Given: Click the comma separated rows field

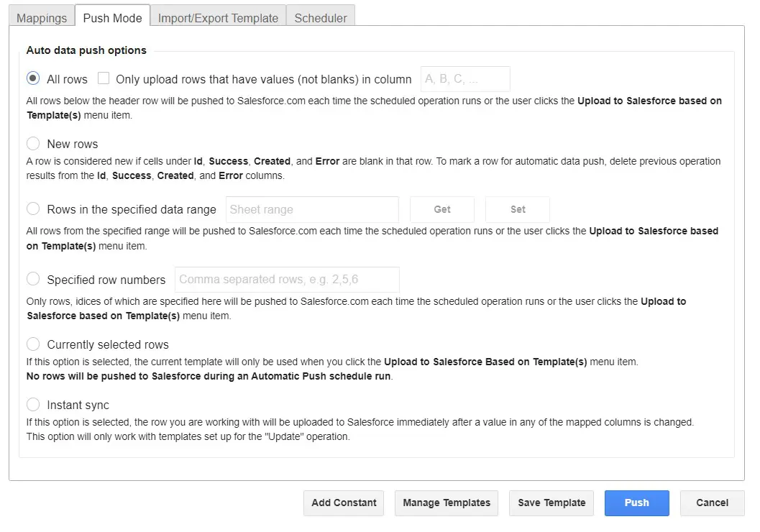Looking at the screenshot, I should tap(287, 280).
